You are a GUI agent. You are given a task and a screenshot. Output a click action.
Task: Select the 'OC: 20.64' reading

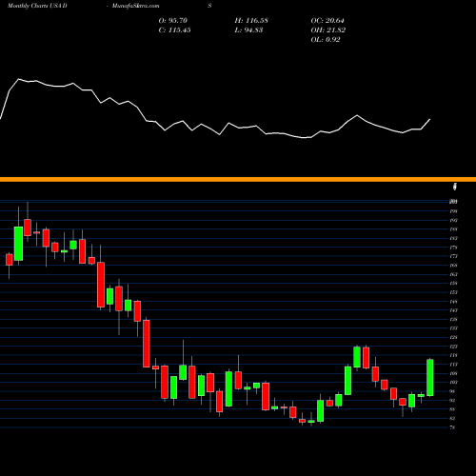point(327,21)
